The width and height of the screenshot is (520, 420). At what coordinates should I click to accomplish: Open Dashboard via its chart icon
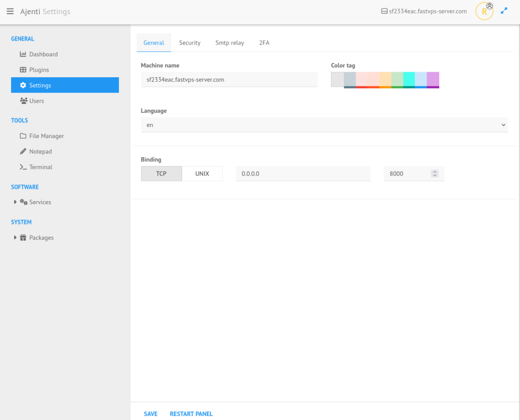pos(23,54)
